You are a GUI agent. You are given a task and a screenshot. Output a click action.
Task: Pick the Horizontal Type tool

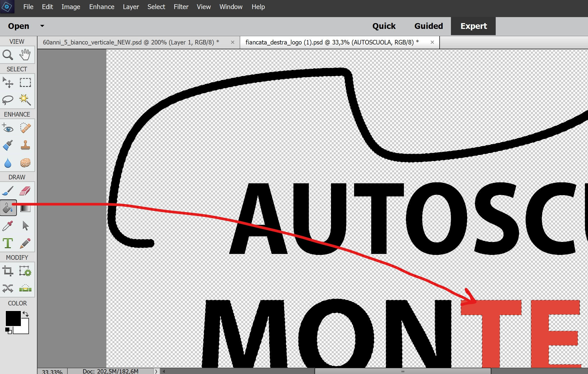[x=8, y=243]
